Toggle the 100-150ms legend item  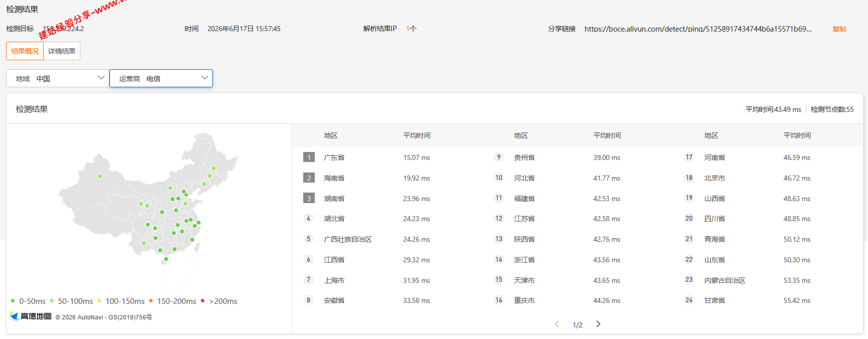[121, 301]
